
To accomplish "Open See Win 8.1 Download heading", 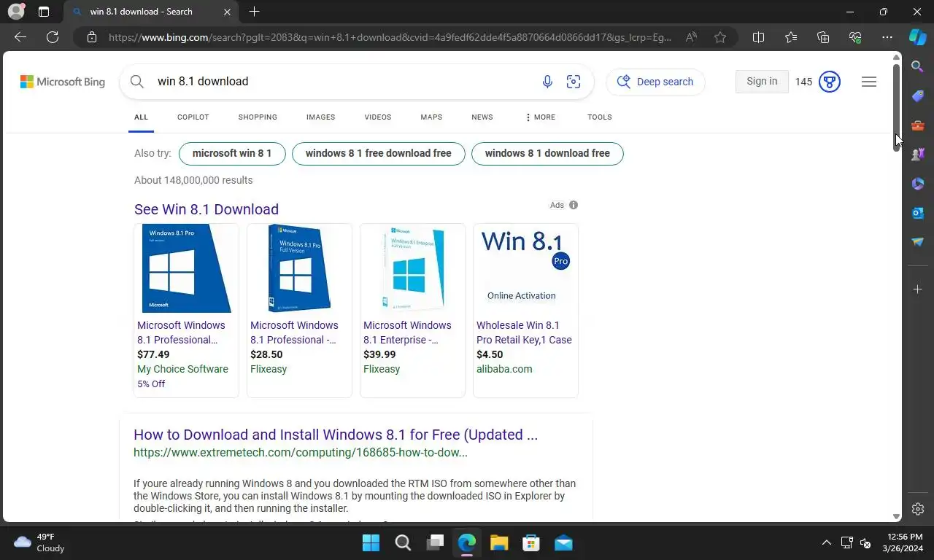I will pos(207,209).
